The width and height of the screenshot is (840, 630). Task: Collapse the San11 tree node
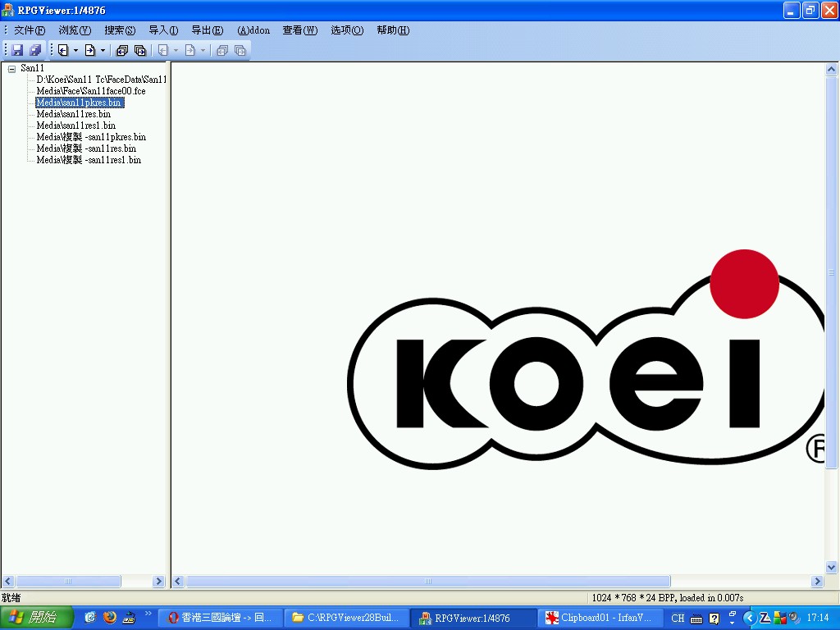11,69
